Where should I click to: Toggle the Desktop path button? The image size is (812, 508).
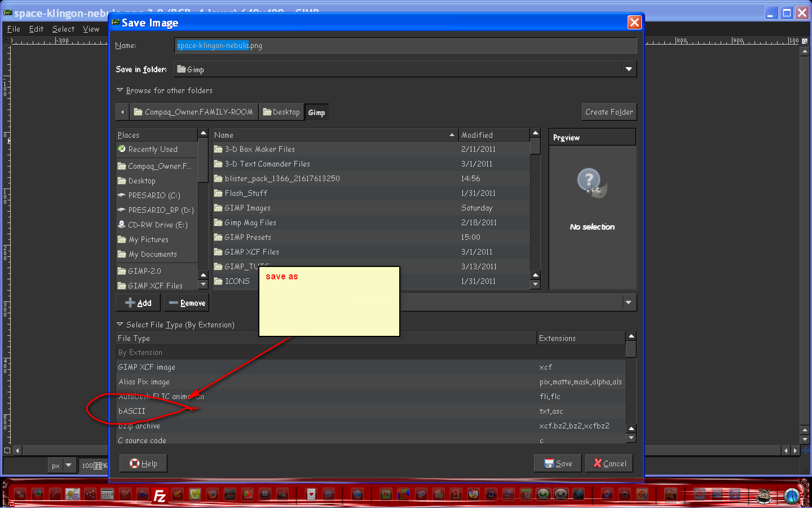(x=281, y=112)
